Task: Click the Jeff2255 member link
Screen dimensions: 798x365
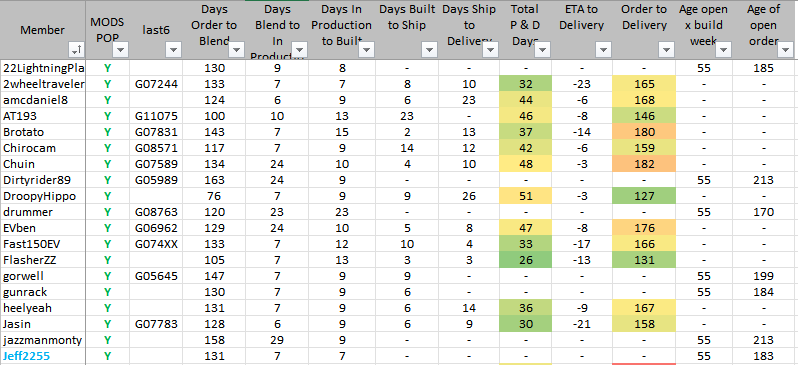Action: point(26,356)
